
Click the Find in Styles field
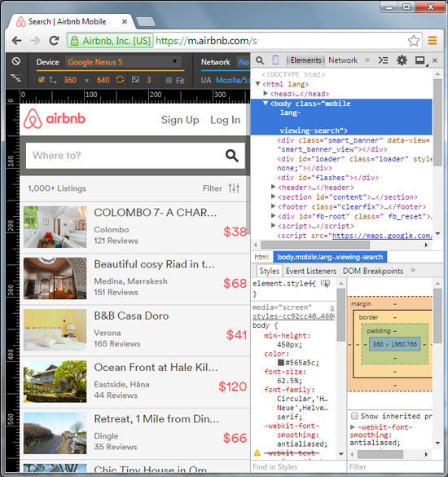(298, 467)
